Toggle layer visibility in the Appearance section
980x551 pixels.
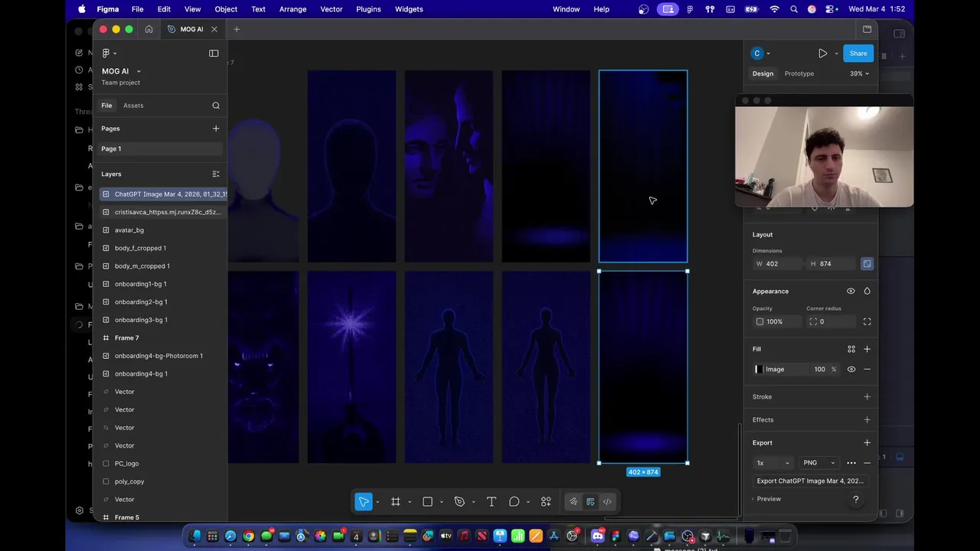pyautogui.click(x=851, y=291)
